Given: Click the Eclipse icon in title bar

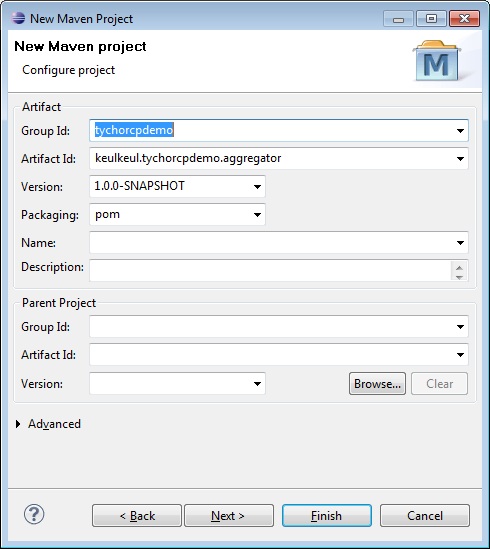Looking at the screenshot, I should [x=18, y=18].
